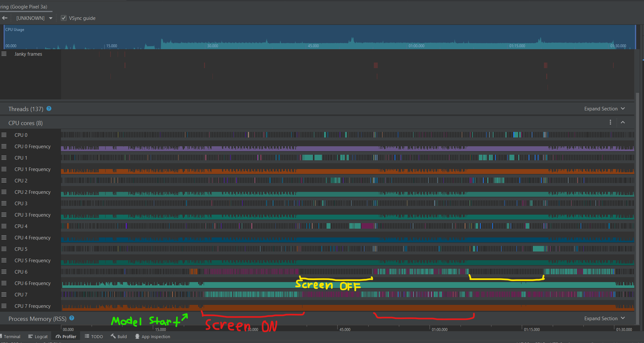Open track options for CPU 7 Frequency
Screen dimensions: 644x343
tap(4, 306)
